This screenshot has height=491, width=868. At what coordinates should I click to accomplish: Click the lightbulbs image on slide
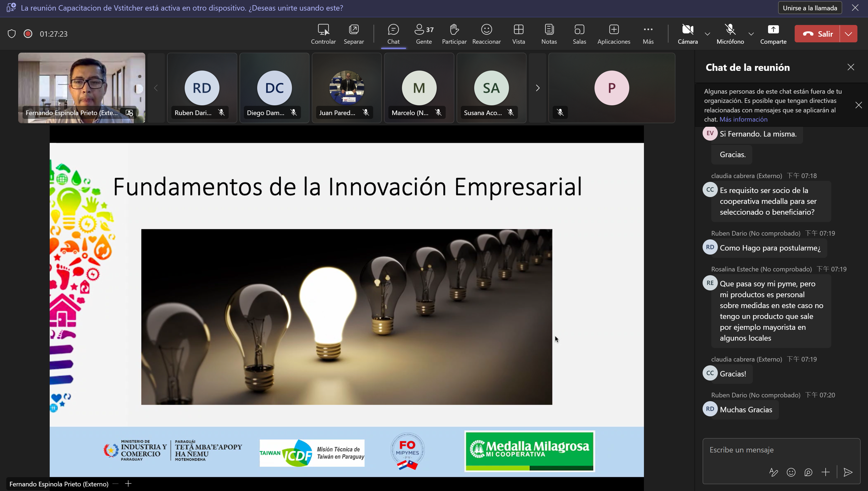pyautogui.click(x=347, y=317)
